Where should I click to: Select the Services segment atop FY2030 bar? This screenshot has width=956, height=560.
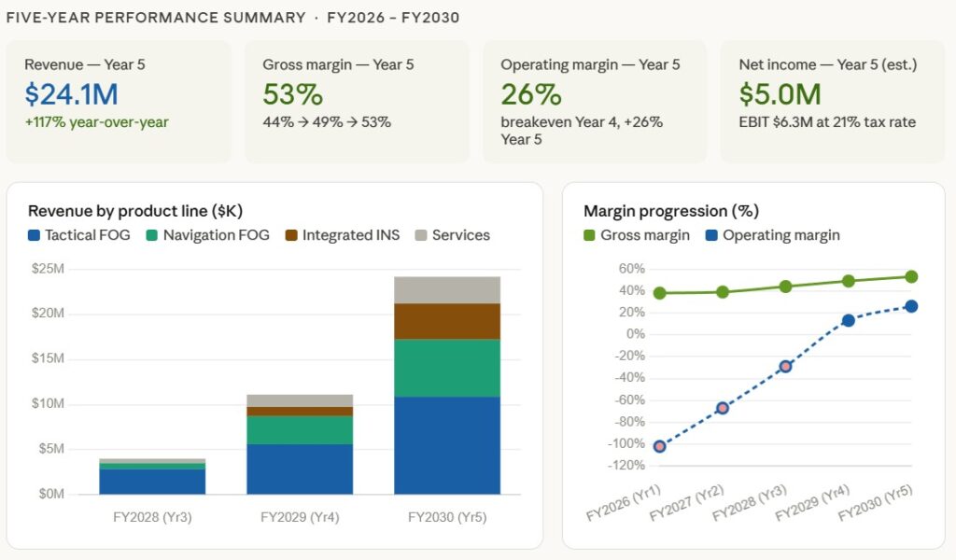(447, 289)
